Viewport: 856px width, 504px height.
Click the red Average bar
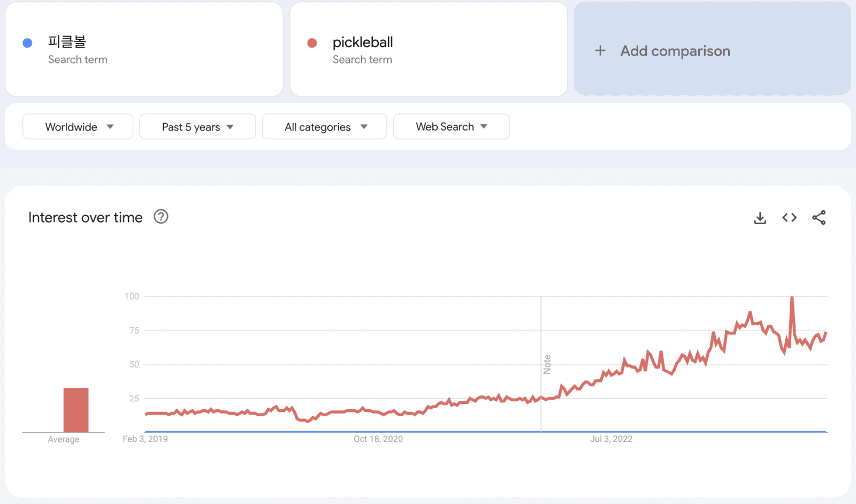coord(76,409)
